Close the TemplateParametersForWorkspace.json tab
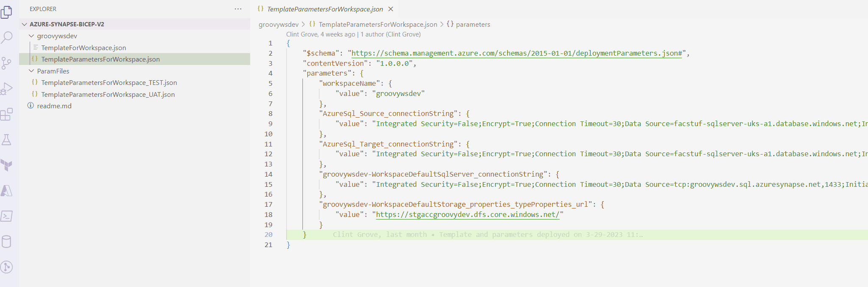 click(x=391, y=9)
